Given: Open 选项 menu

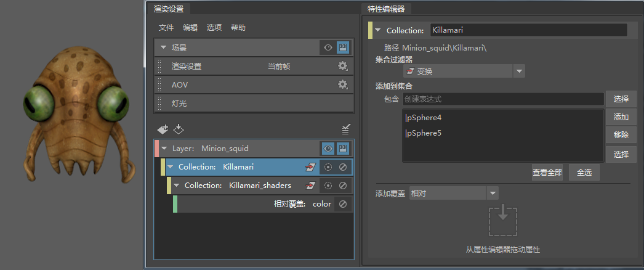Looking at the screenshot, I should (214, 28).
